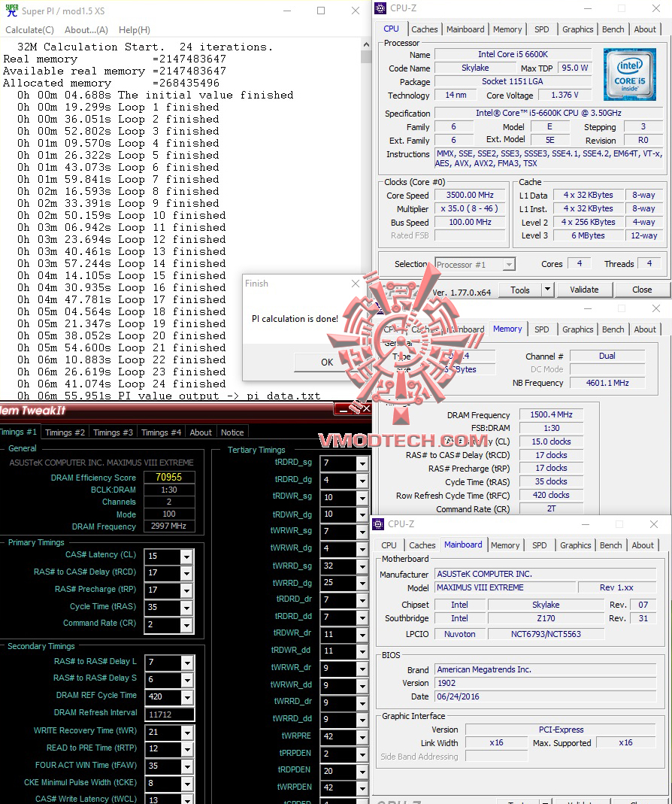Click the DRAM Refresh Interval field 11712
672x804 pixels.
170,714
